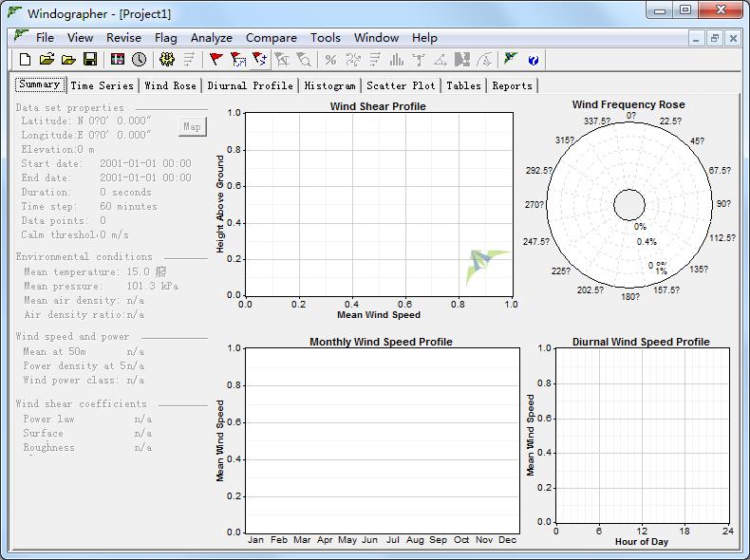Click the grayed T-shaped tower icon
The width and height of the screenshot is (750, 560).
click(419, 59)
